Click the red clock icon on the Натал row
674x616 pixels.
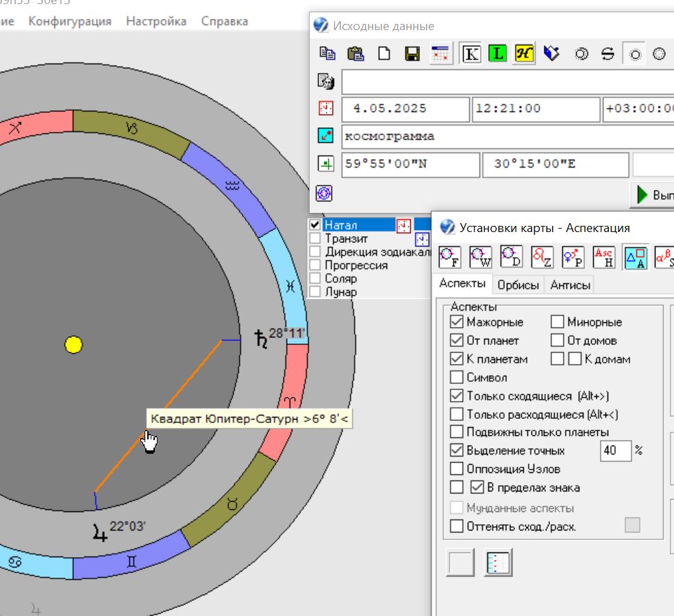tap(403, 225)
